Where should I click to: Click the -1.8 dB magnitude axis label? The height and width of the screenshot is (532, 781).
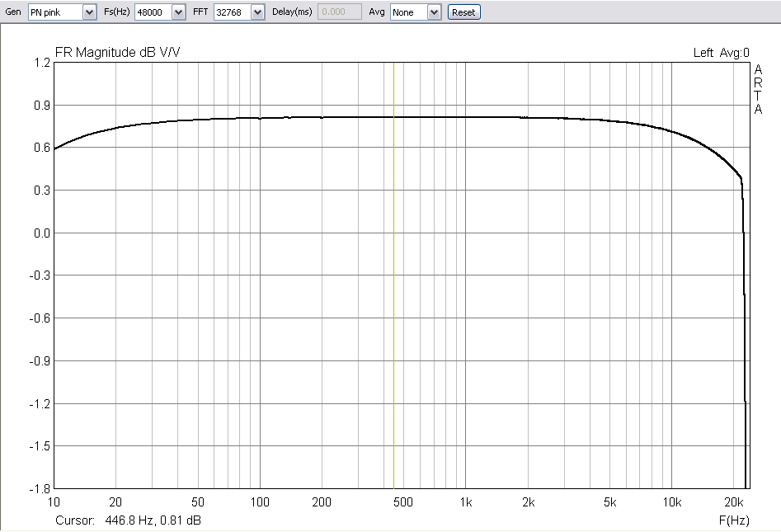pos(39,488)
